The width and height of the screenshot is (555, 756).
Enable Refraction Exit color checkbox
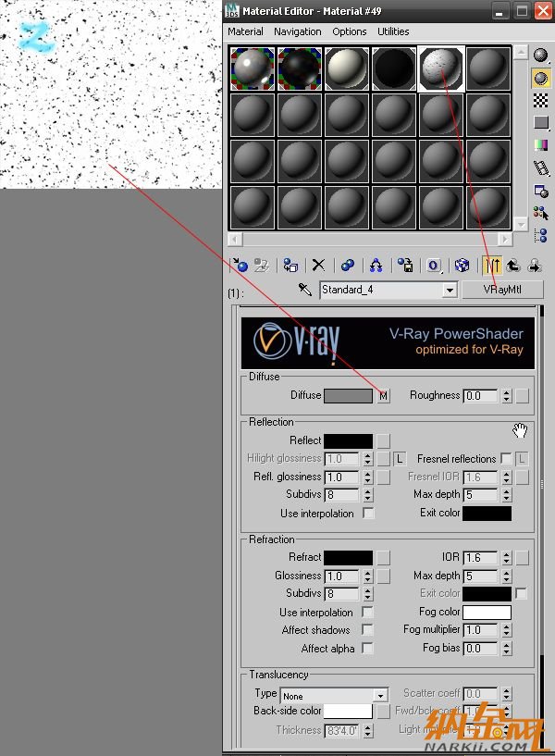pos(522,593)
